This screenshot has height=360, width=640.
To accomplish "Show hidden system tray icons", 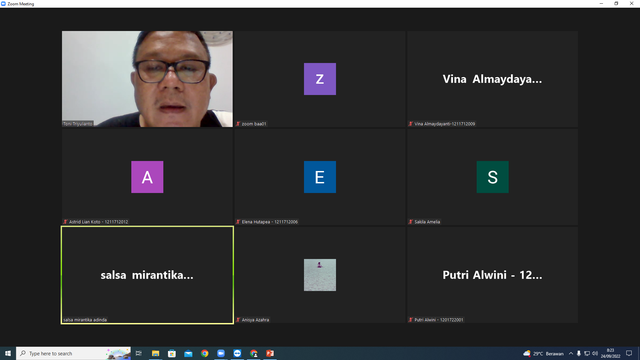I will pos(571,353).
